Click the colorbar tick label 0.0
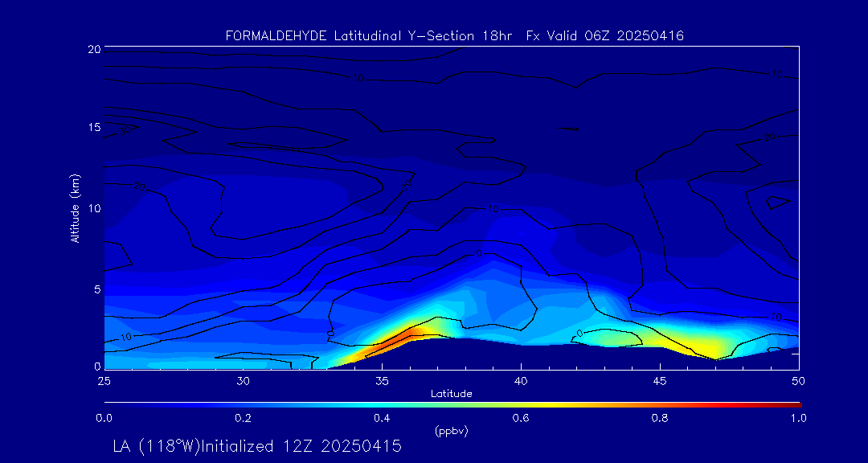Screen dimensions: 868x463 (104, 418)
